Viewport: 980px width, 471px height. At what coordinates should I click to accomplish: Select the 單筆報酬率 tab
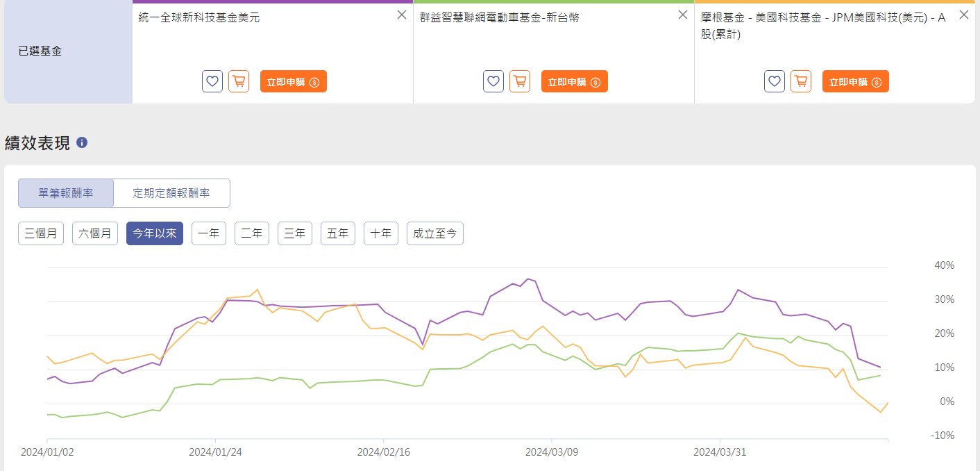66,193
